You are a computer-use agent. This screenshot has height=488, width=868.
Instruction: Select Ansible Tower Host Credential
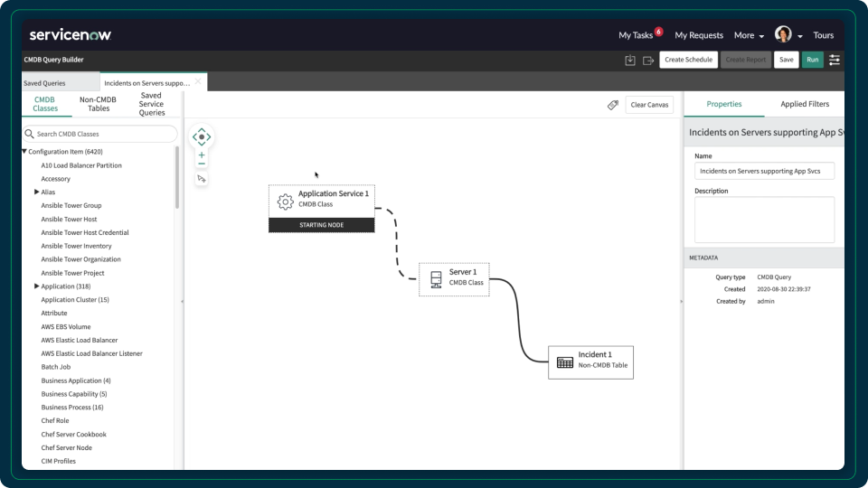click(x=85, y=232)
